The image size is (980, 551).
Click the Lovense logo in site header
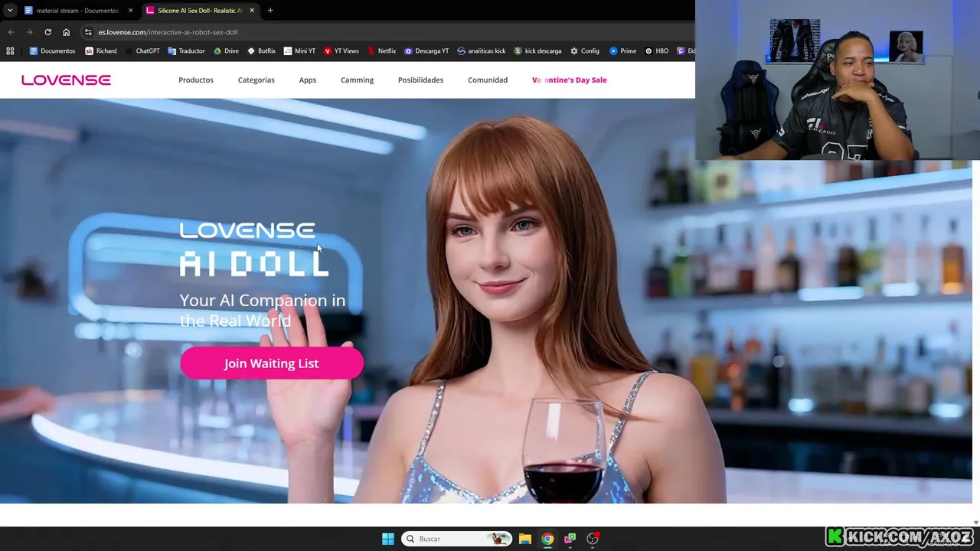pos(66,80)
